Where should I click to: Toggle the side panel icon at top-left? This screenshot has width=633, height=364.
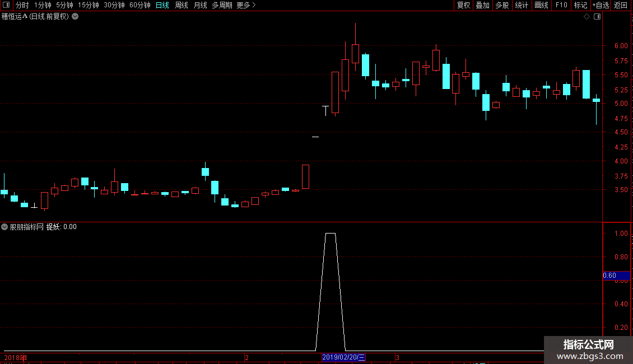point(6,5)
